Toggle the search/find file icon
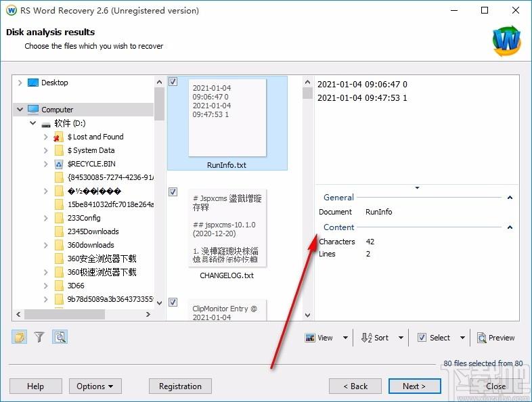The width and height of the screenshot is (532, 402). click(60, 337)
